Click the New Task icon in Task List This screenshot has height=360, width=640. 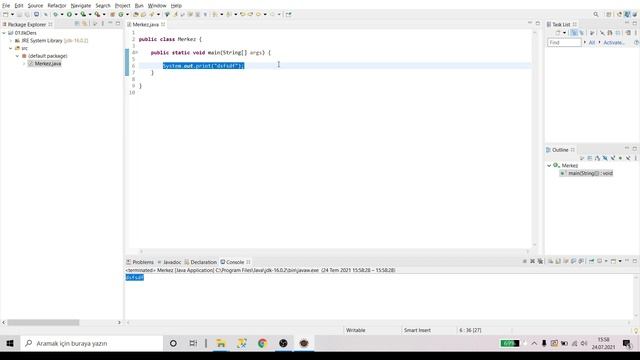pyautogui.click(x=558, y=33)
